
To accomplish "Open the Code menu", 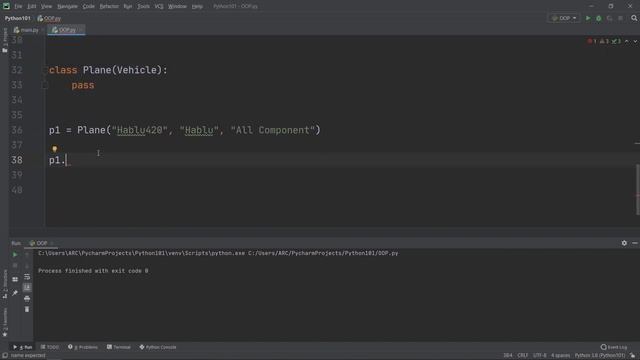I will (89, 7).
